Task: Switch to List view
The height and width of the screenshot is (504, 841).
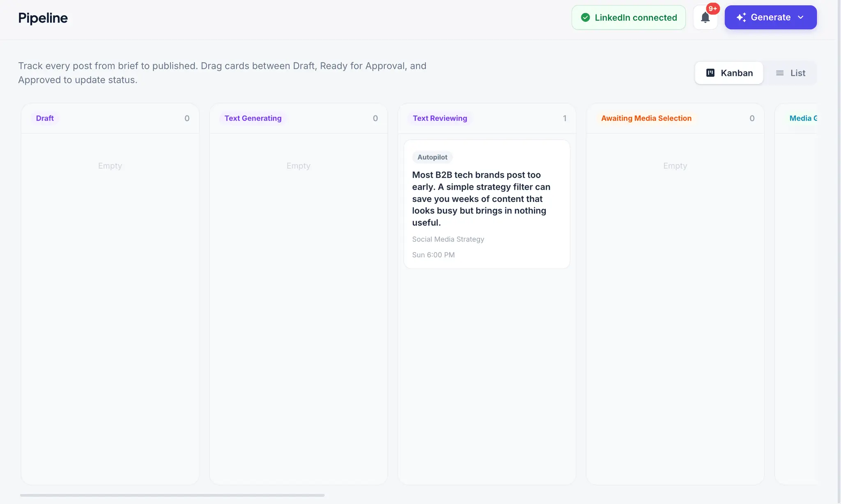Action: click(790, 73)
